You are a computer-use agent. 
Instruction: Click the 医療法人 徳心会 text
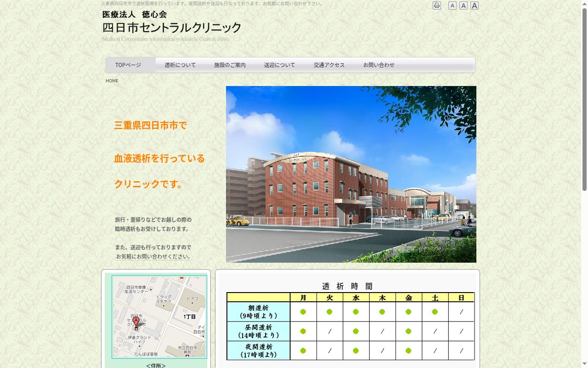pos(135,14)
